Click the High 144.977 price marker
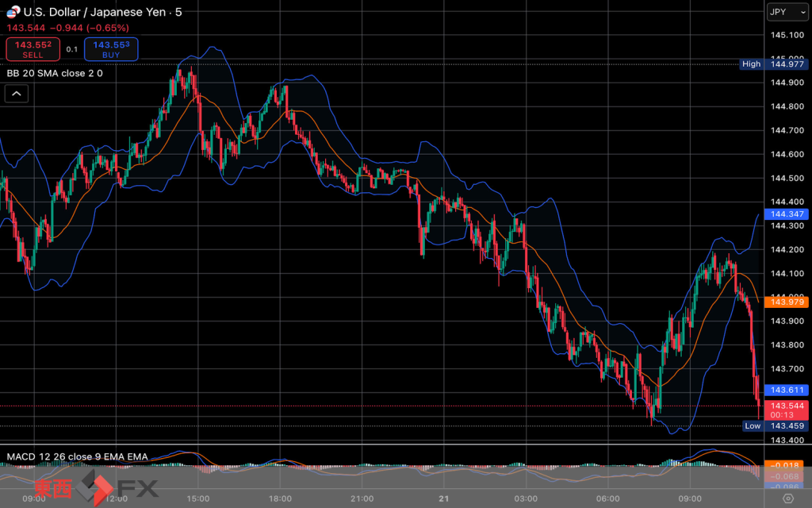Viewport: 812px width, 508px height. point(773,63)
